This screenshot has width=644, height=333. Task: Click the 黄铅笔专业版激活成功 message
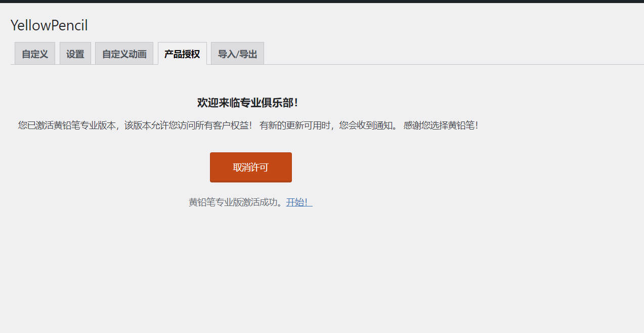[x=235, y=202]
